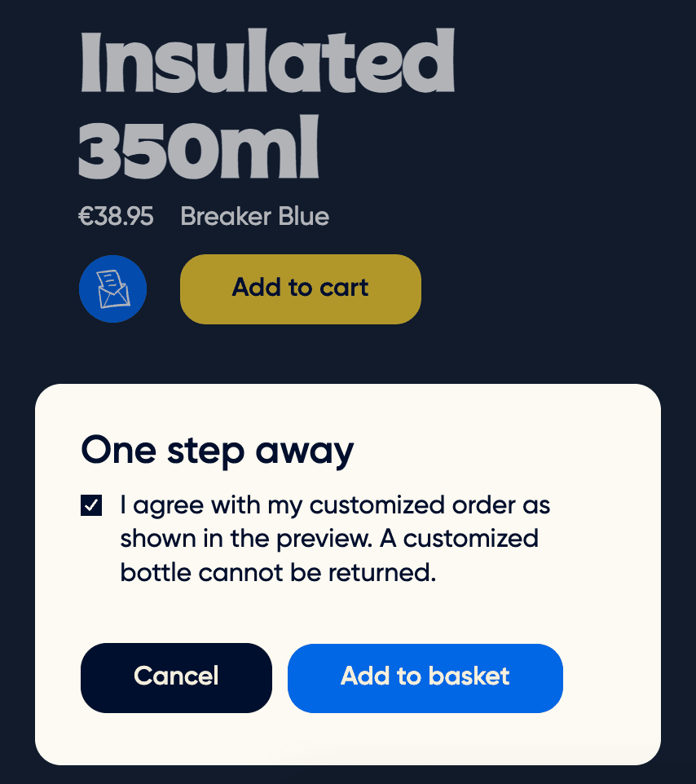Uncheck the customized order agreement checkbox

90,504
